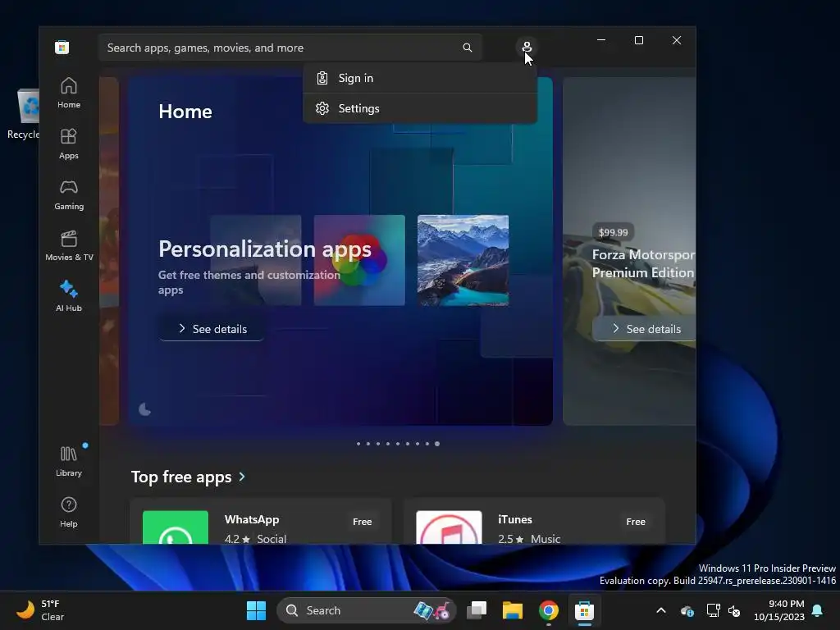Select Sign in from profile menu

pos(419,78)
